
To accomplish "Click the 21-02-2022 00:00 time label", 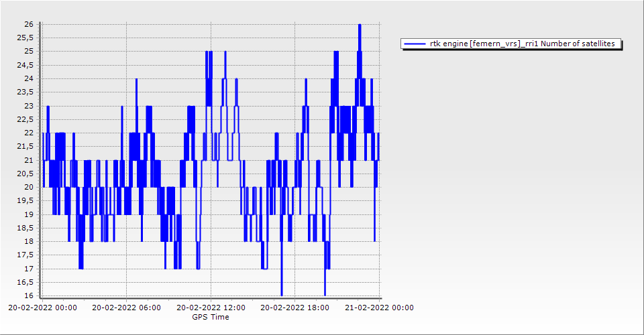I will click(379, 308).
